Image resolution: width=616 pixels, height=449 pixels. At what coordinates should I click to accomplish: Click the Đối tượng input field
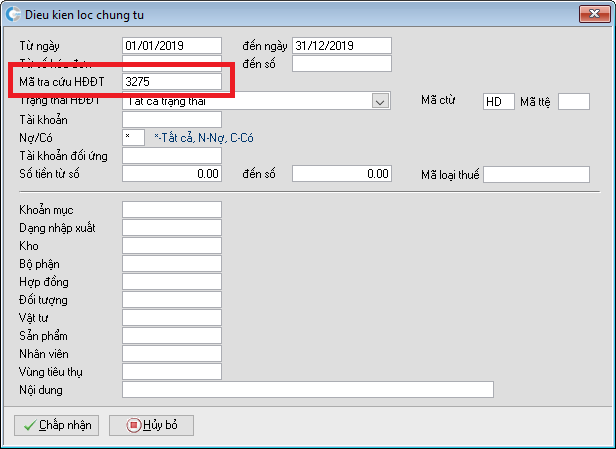tap(171, 299)
